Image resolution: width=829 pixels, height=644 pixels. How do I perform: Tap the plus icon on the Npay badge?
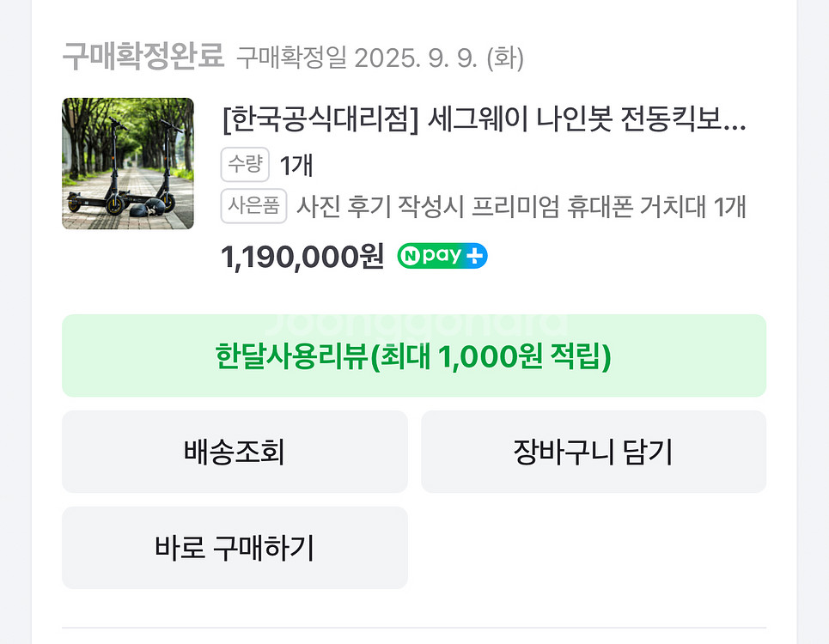click(473, 255)
